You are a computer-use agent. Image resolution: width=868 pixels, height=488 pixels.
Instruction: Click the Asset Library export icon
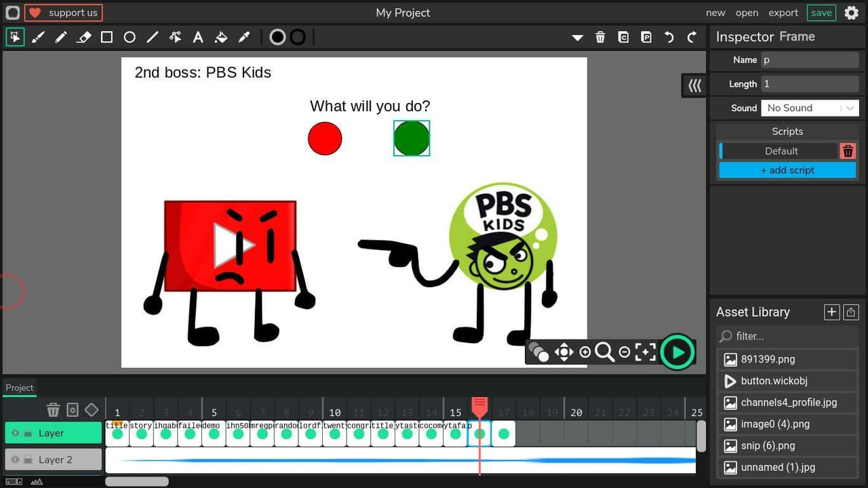point(851,312)
